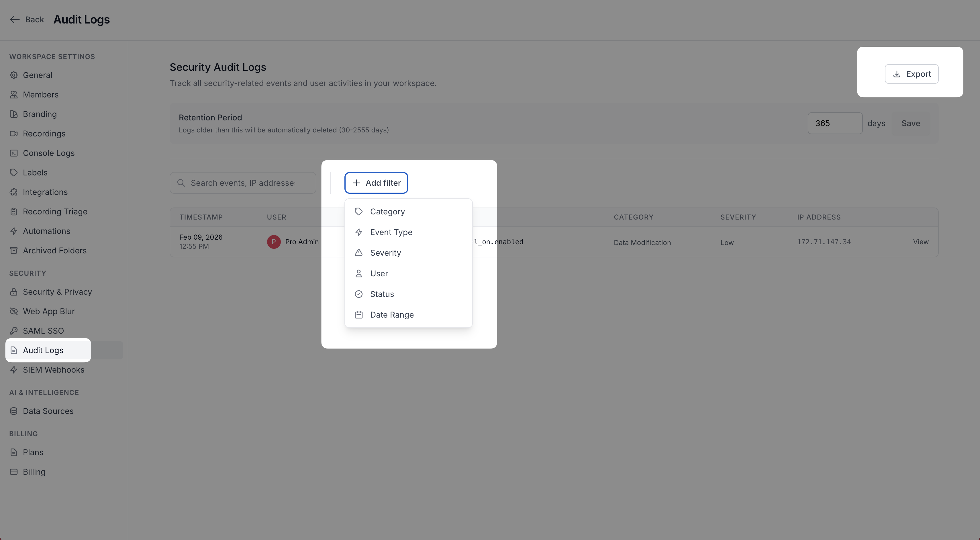Pick the Severity filter option
Image resolution: width=980 pixels, height=540 pixels.
pyautogui.click(x=385, y=253)
